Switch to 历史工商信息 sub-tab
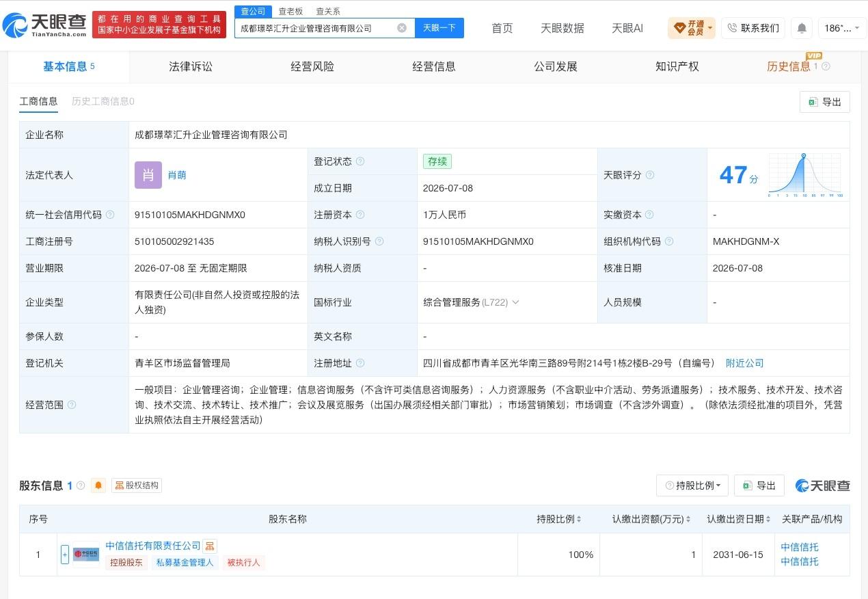Image resolution: width=868 pixels, height=599 pixels. [103, 101]
